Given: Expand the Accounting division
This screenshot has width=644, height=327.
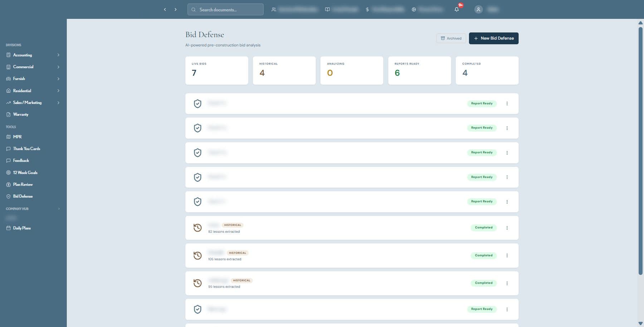Looking at the screenshot, I should (x=58, y=55).
